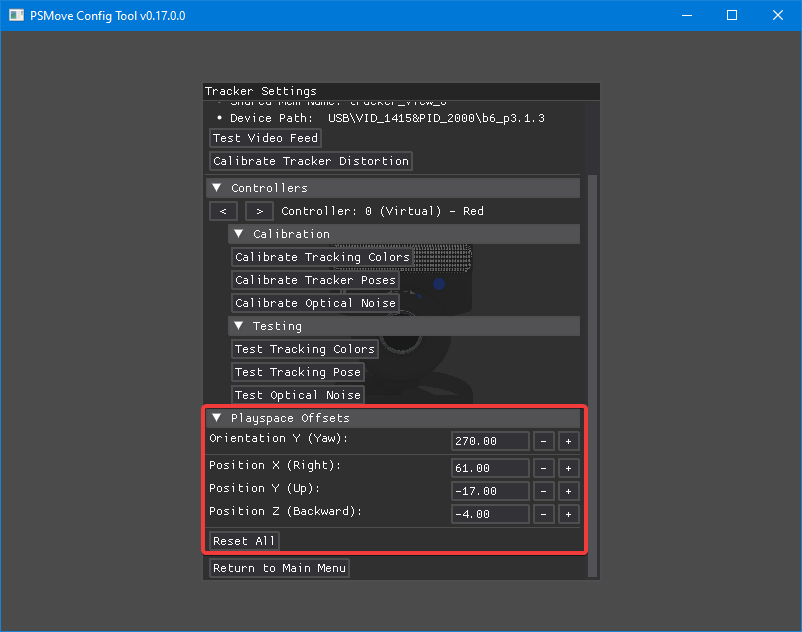
Task: Launch Calibrate Optical Noise
Action: pyautogui.click(x=315, y=303)
